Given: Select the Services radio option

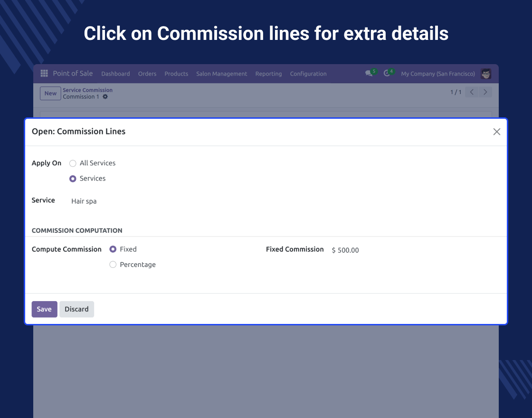Looking at the screenshot, I should point(73,179).
